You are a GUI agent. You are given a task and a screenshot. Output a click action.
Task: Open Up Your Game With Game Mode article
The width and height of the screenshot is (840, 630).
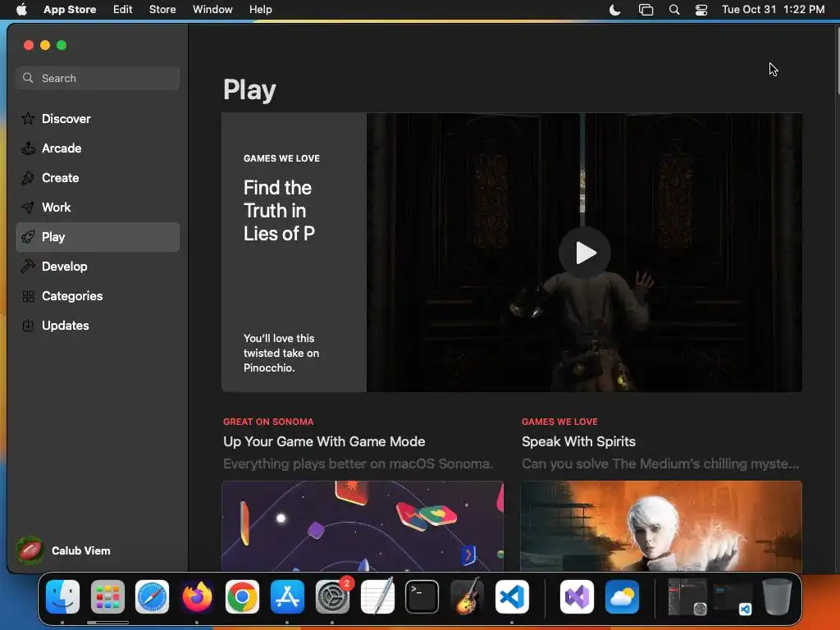coord(324,441)
